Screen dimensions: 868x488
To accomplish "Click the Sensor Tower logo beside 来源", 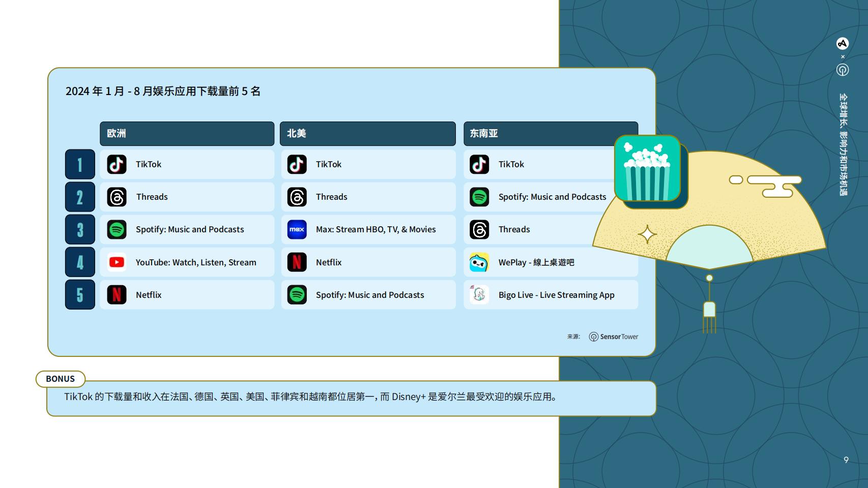I will [614, 337].
